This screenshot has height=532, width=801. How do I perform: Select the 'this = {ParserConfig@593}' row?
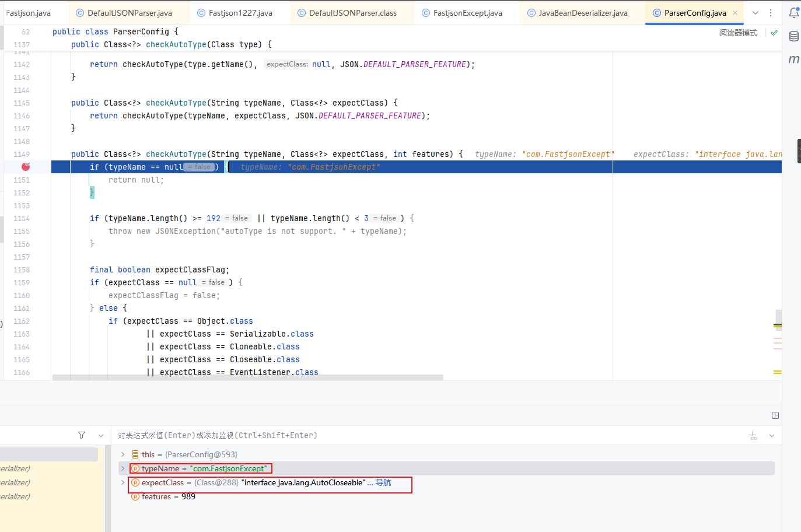point(190,454)
